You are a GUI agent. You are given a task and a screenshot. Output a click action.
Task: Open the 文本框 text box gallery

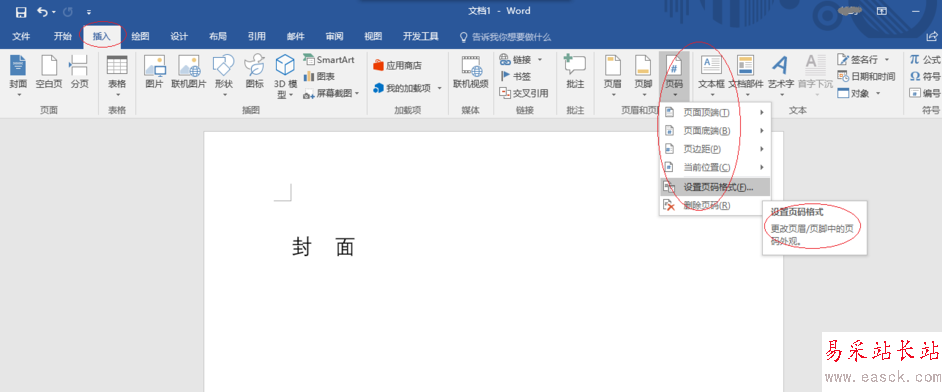[x=712, y=76]
